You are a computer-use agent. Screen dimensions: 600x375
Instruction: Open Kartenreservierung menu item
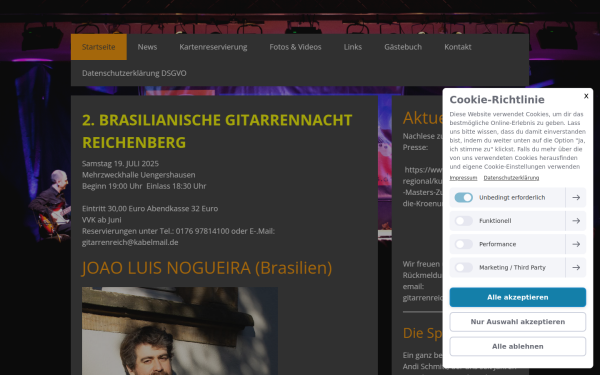coord(213,47)
